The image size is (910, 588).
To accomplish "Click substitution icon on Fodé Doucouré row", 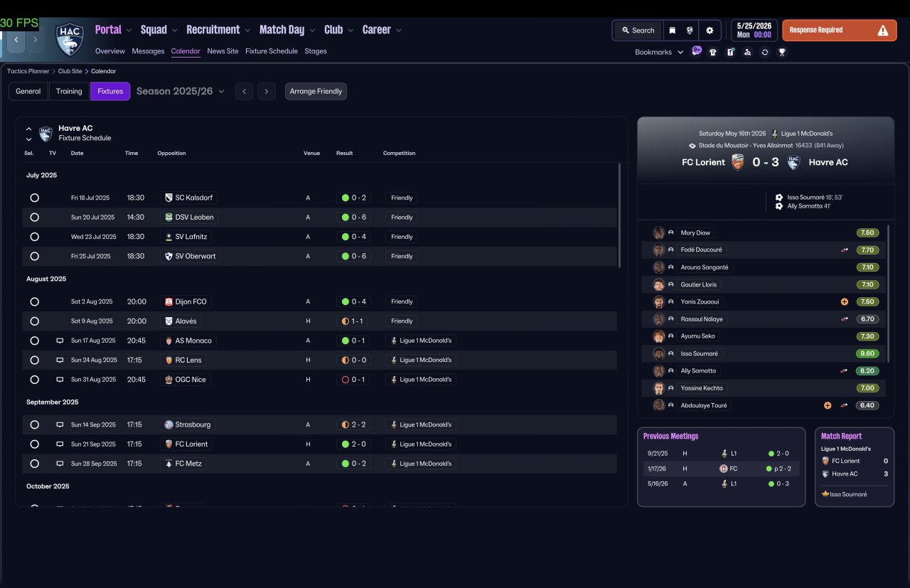I will 845,250.
